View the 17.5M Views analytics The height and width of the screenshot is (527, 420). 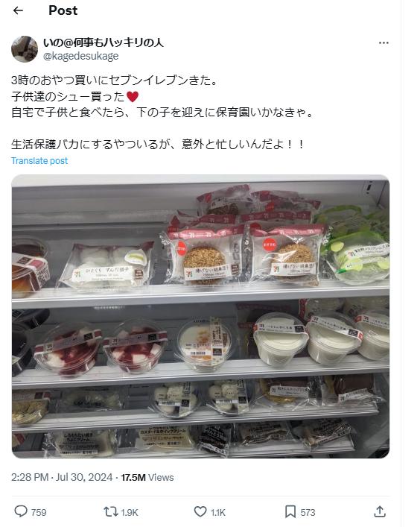pyautogui.click(x=147, y=477)
